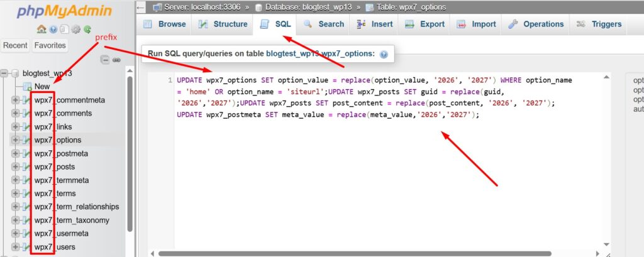Image resolution: width=644 pixels, height=257 pixels.
Task: Expand the wpx7_links table node
Action: pos(16,127)
